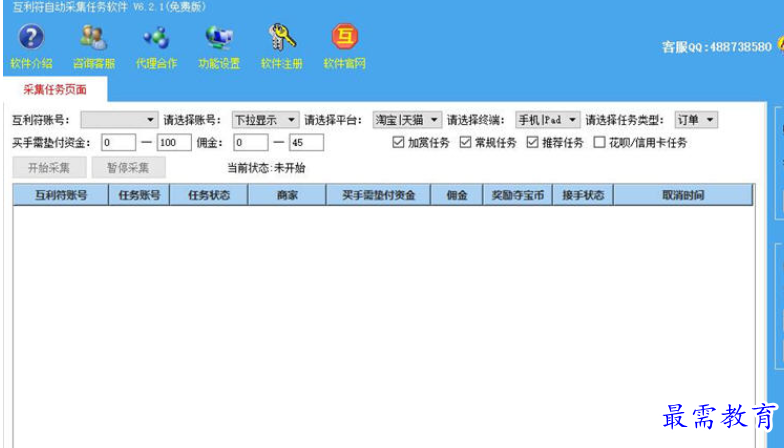
Task: Open the 请选择账号 下拉显示 dropdown
Action: coord(266,120)
